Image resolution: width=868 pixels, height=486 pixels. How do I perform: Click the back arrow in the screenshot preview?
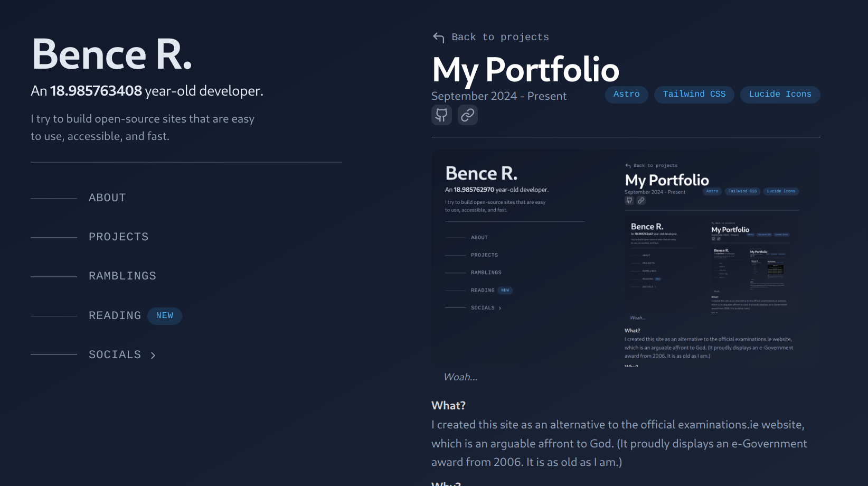tap(627, 165)
